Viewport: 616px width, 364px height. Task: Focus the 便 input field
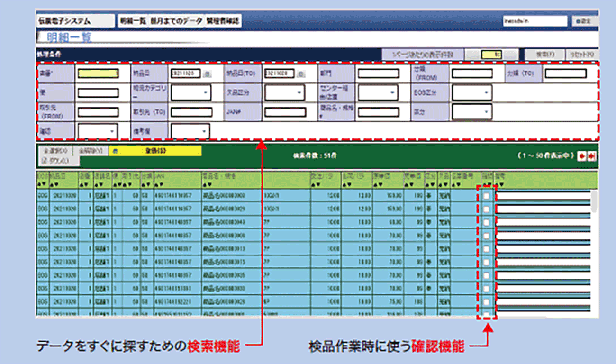point(98,92)
